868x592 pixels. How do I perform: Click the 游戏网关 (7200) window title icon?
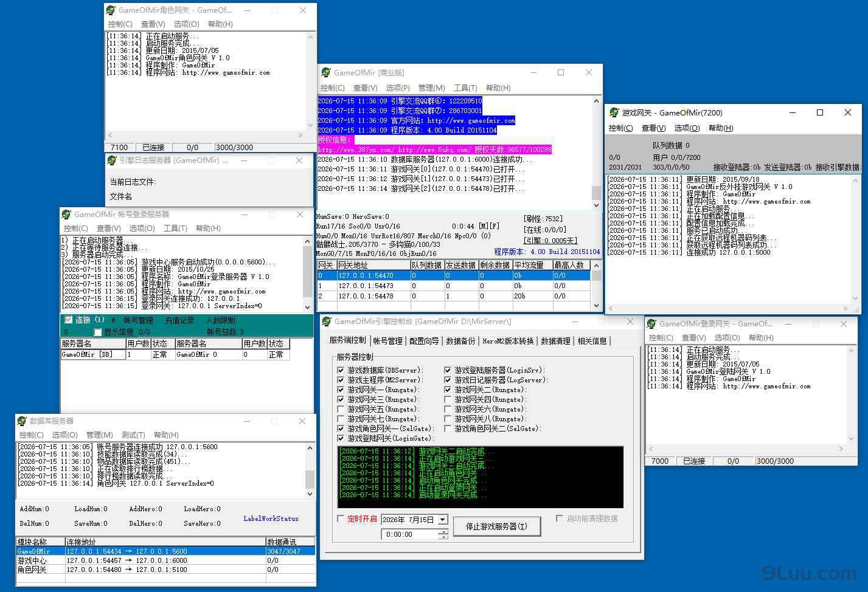[614, 112]
